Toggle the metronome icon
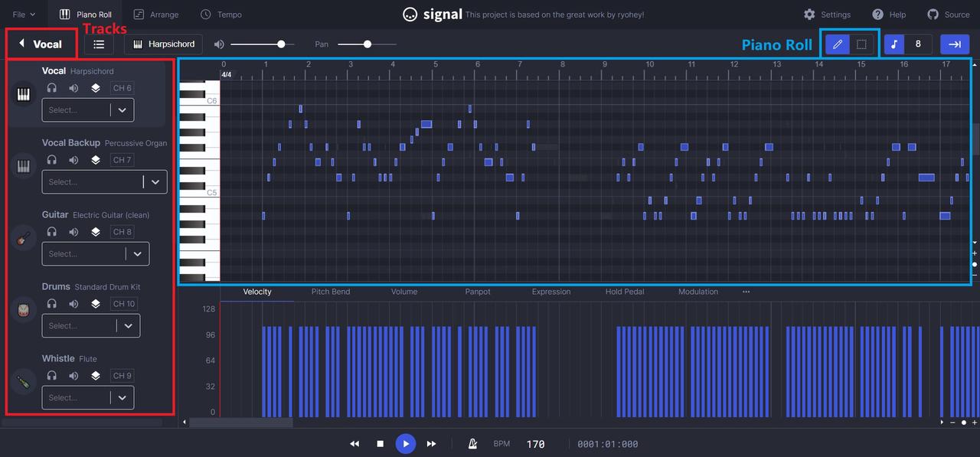Viewport: 980px width, 457px height. 473,444
